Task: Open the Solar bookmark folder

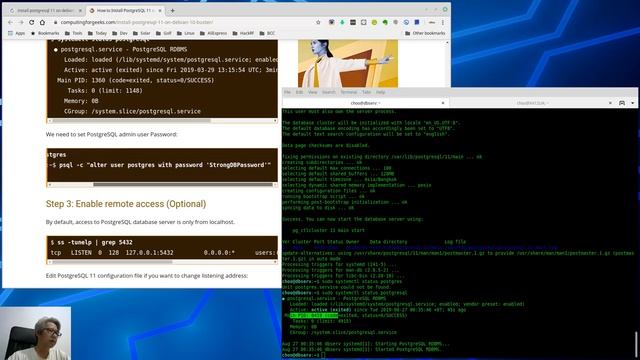Action: pos(142,33)
